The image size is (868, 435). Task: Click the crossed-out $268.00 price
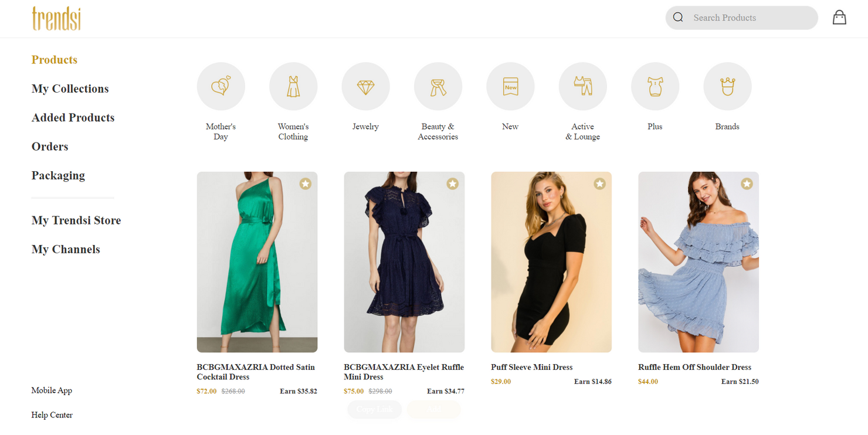pos(233,391)
